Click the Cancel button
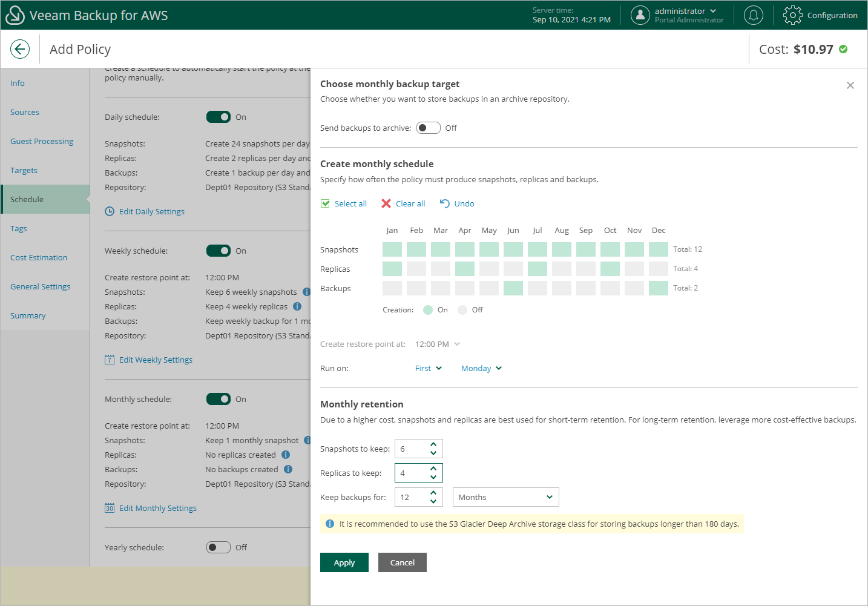Screen dimensions: 868x606 (x=402, y=562)
